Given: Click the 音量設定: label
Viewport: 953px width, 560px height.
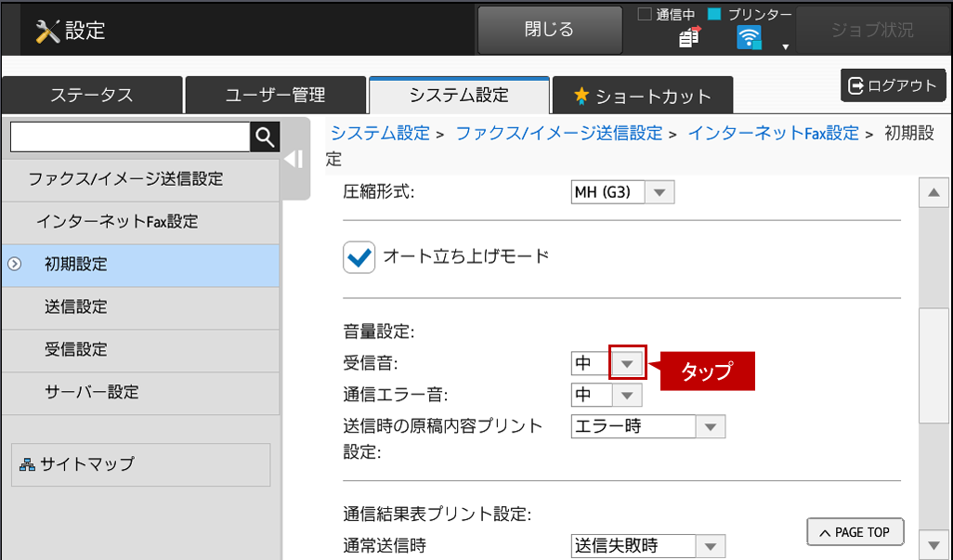Looking at the screenshot, I should (x=378, y=332).
